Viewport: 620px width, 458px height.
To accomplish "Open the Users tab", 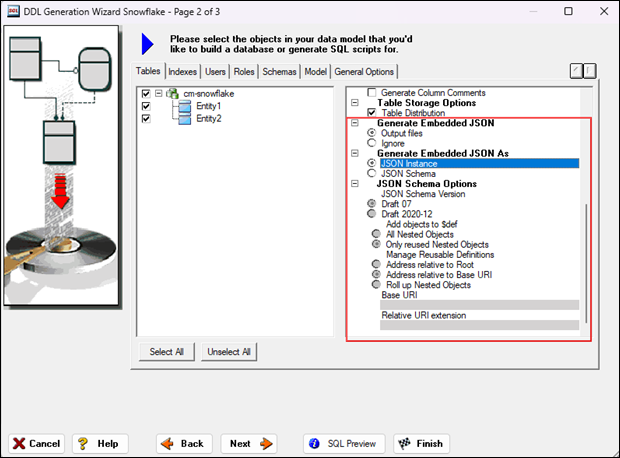I will (x=215, y=72).
